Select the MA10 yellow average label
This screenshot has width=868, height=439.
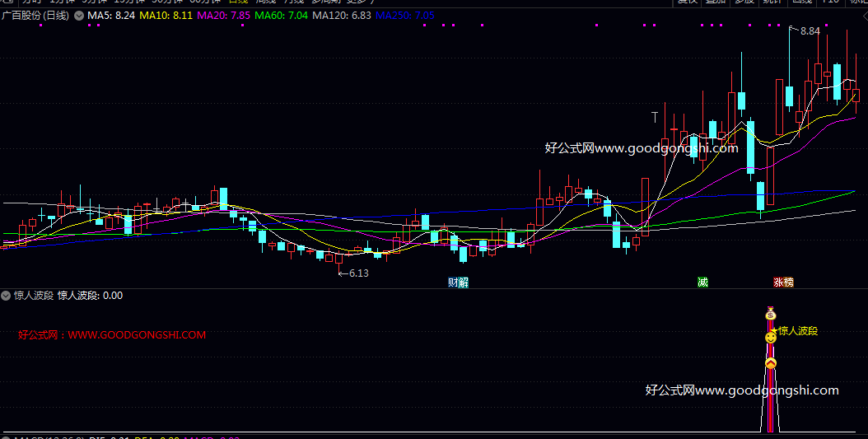(166, 16)
